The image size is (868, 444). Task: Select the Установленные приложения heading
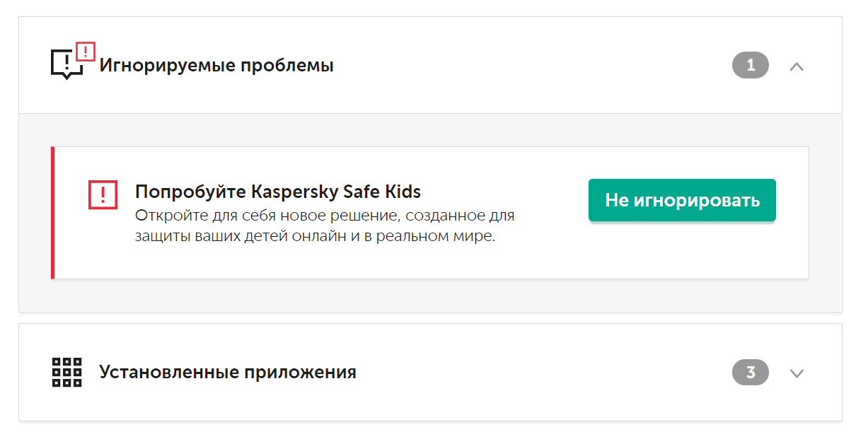pos(227,372)
